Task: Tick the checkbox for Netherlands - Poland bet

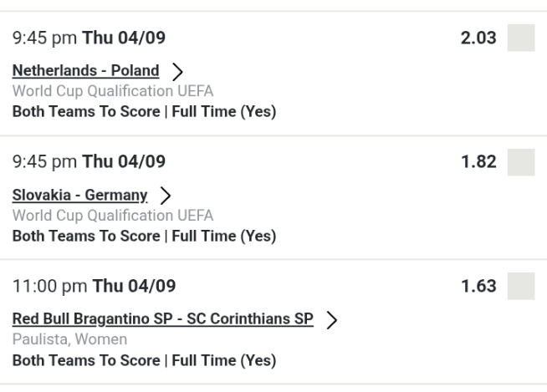Action: (521, 38)
